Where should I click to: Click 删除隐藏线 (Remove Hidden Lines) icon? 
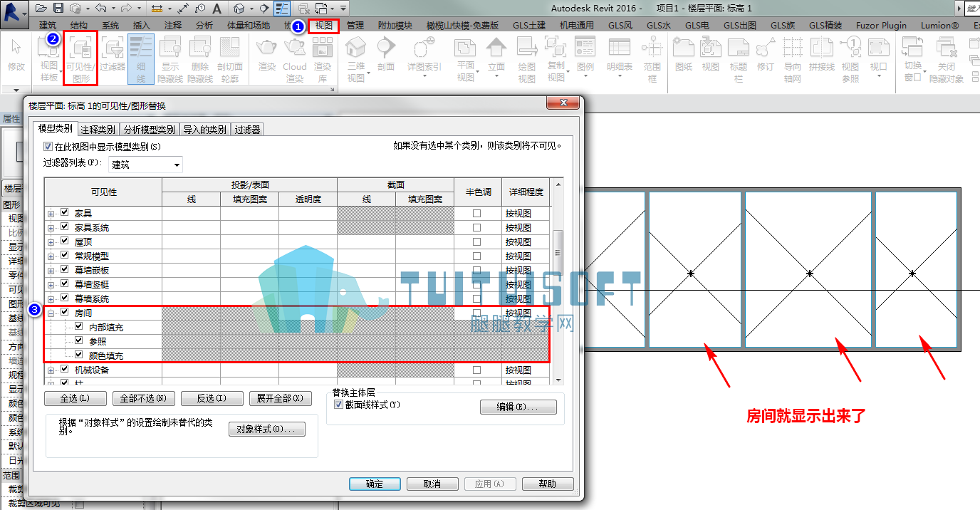click(x=200, y=60)
